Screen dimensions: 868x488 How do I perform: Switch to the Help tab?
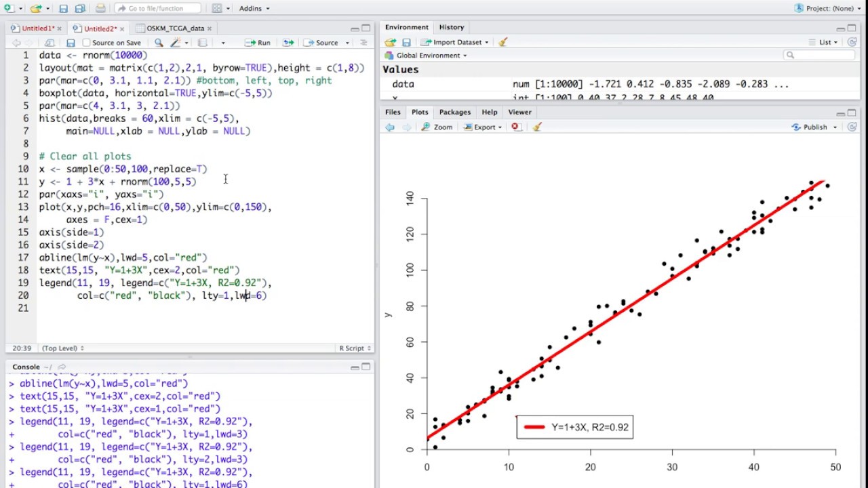tap(489, 112)
